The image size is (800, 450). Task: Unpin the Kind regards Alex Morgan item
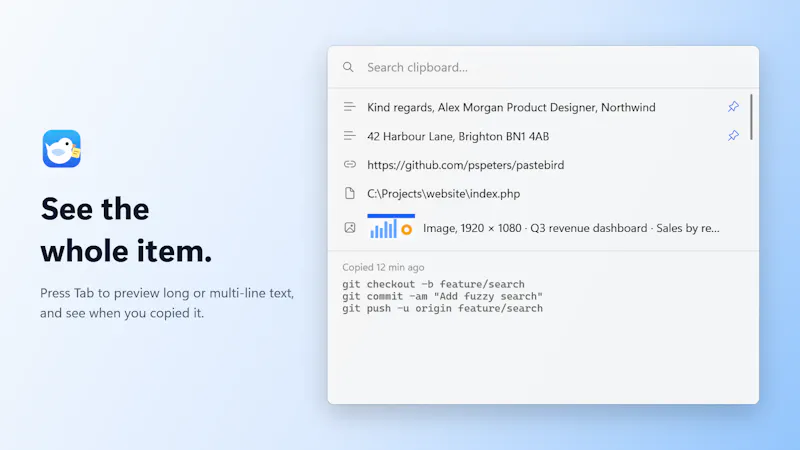click(x=733, y=107)
